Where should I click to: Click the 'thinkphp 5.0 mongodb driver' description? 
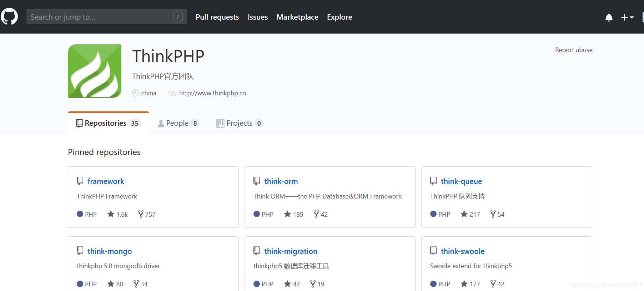pyautogui.click(x=118, y=266)
